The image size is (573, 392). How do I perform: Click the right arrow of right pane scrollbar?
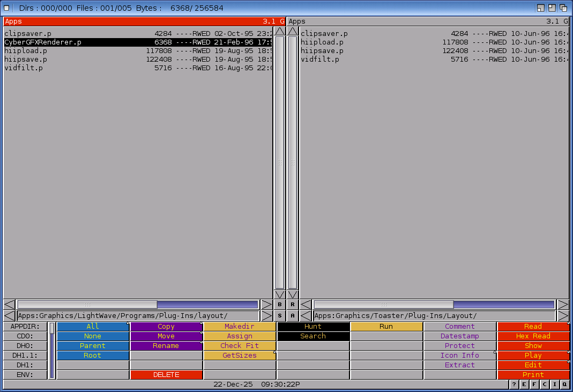coord(563,305)
